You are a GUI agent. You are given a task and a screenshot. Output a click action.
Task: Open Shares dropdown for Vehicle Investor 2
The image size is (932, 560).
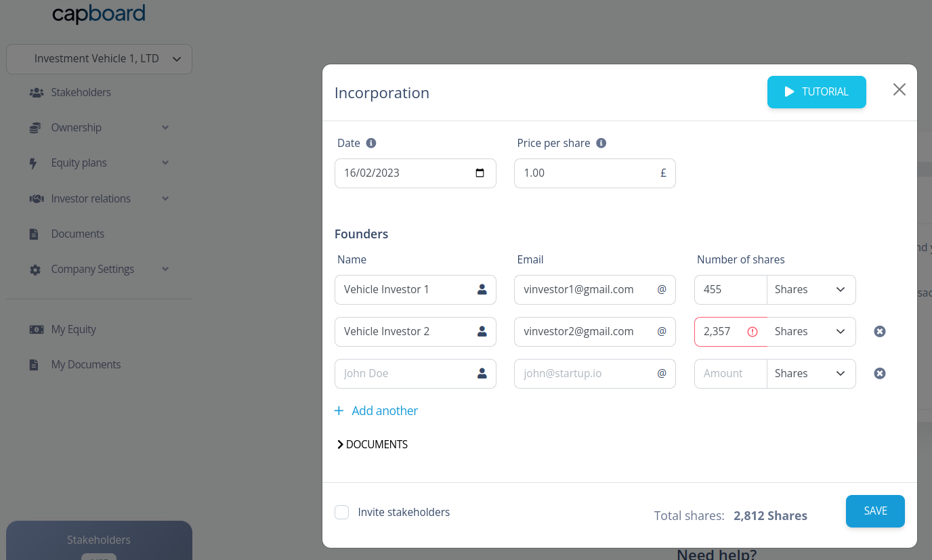(811, 331)
